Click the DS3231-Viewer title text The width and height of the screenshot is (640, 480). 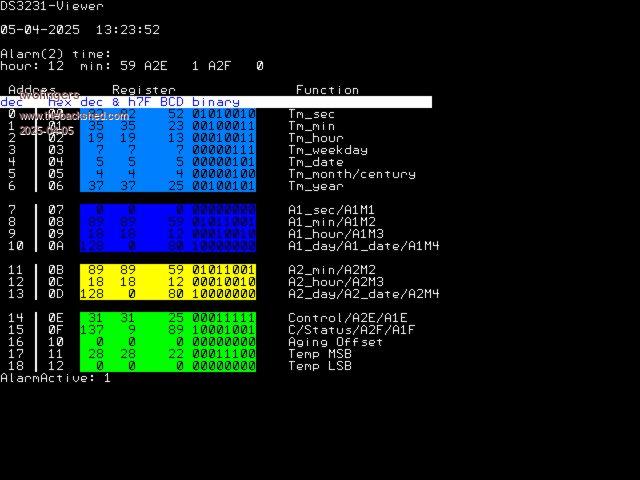tap(52, 6)
